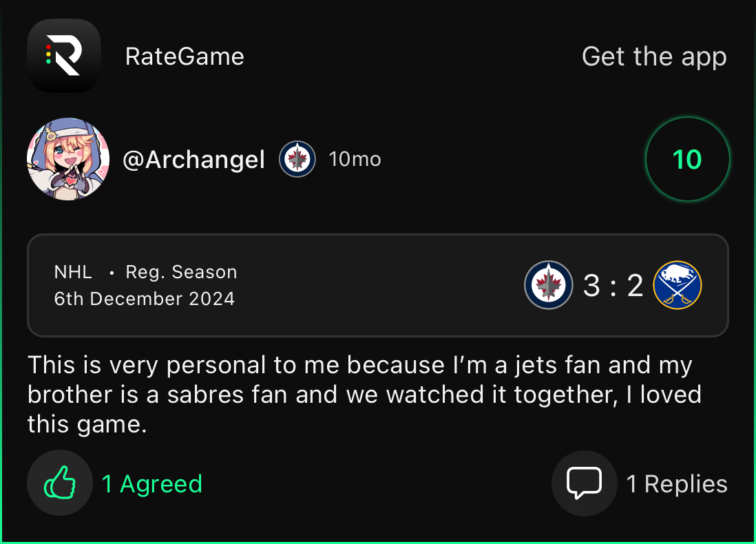Open the RateGame home name link
This screenshot has height=544, width=756.
[x=185, y=56]
